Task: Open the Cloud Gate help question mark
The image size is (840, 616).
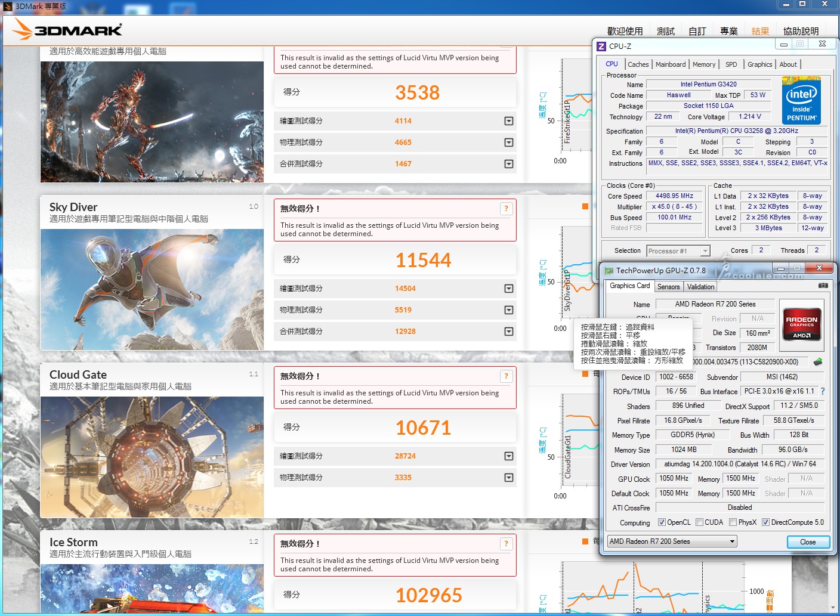Action: coord(506,376)
